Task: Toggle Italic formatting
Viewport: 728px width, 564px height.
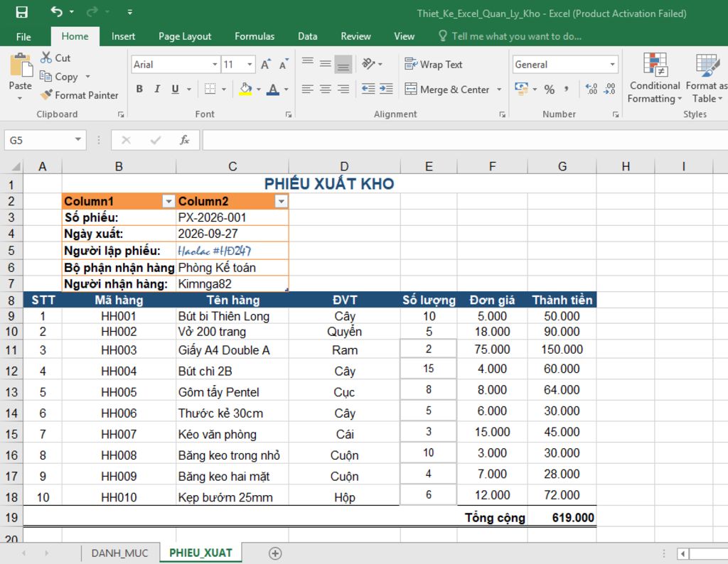Action: (x=157, y=89)
